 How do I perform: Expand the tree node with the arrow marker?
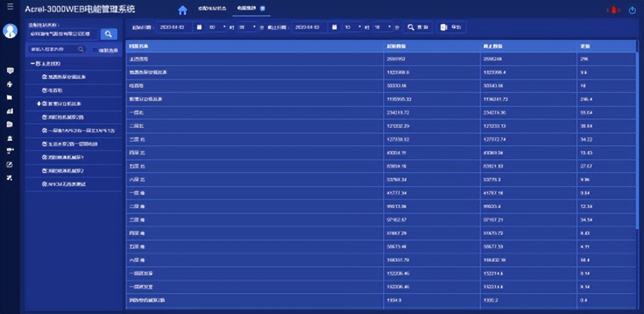[39, 104]
